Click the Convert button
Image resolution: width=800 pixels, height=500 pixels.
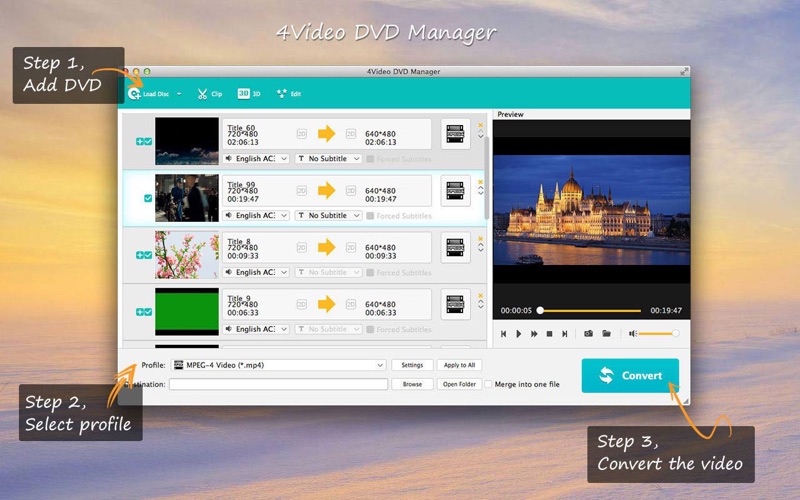(x=630, y=376)
